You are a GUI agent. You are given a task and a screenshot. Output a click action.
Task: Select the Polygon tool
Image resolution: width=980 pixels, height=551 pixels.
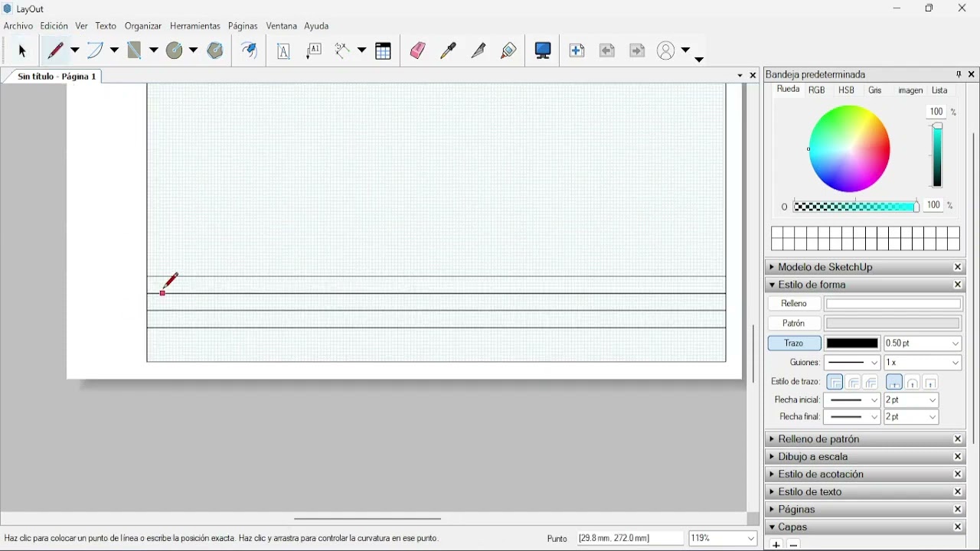coord(215,51)
